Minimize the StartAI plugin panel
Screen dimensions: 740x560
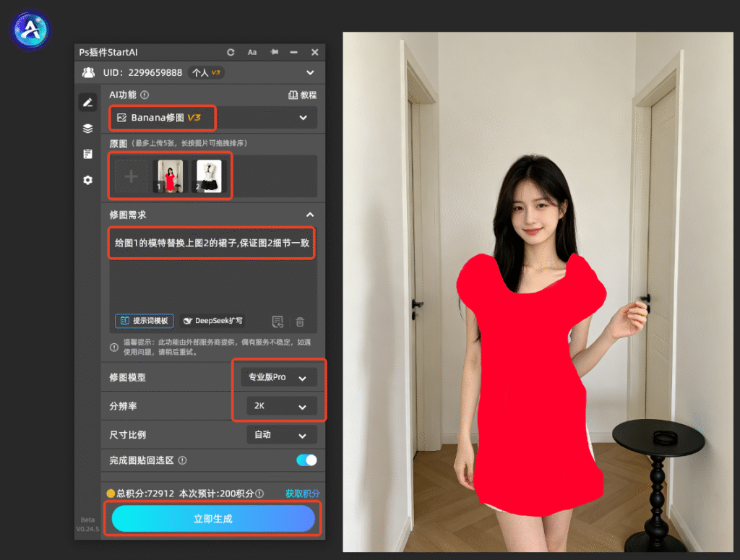pyautogui.click(x=293, y=52)
